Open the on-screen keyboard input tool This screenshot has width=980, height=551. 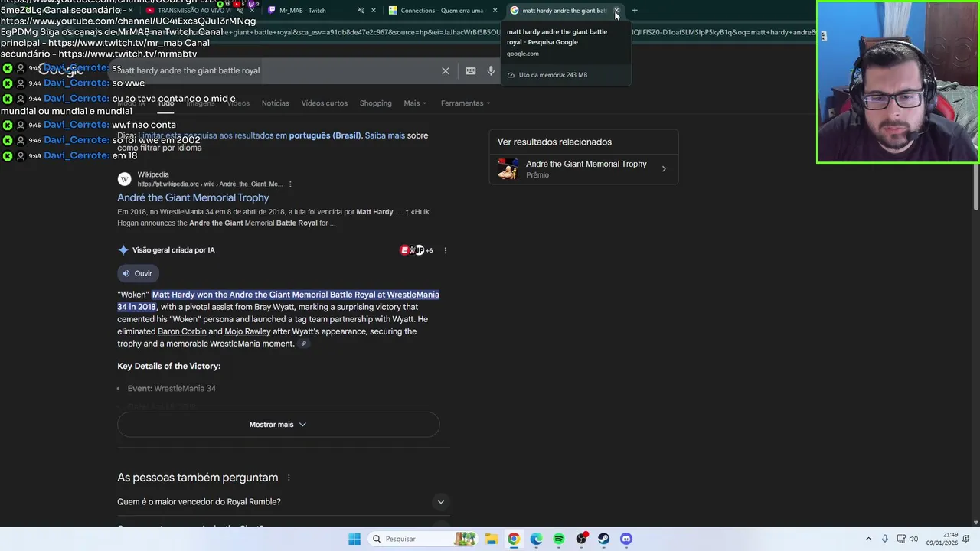click(x=470, y=70)
